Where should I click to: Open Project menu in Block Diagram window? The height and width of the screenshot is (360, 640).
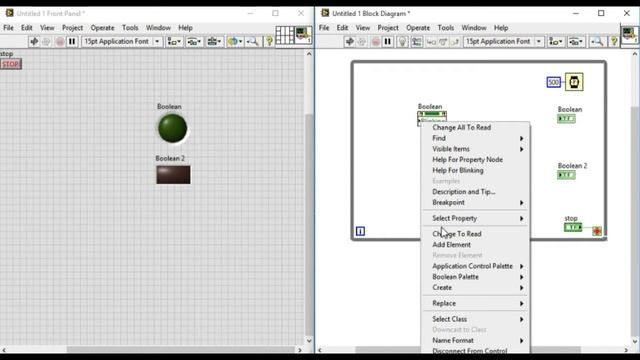[388, 28]
